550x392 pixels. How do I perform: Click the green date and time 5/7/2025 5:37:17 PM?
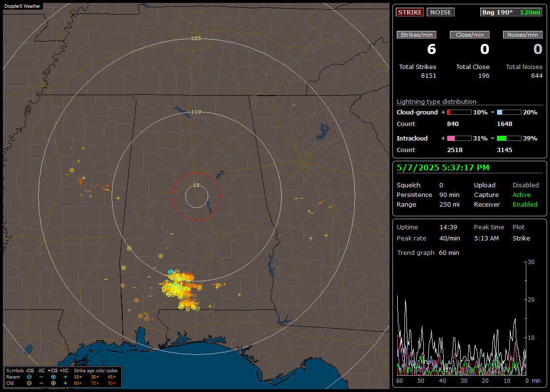point(443,168)
